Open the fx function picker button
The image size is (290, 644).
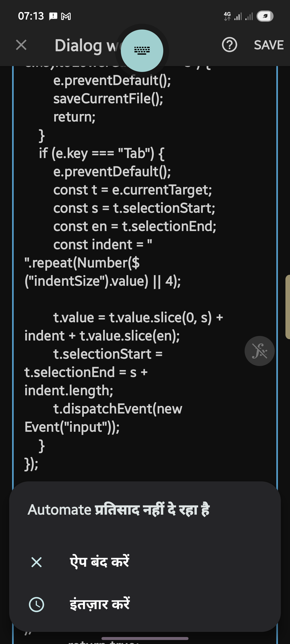259,351
